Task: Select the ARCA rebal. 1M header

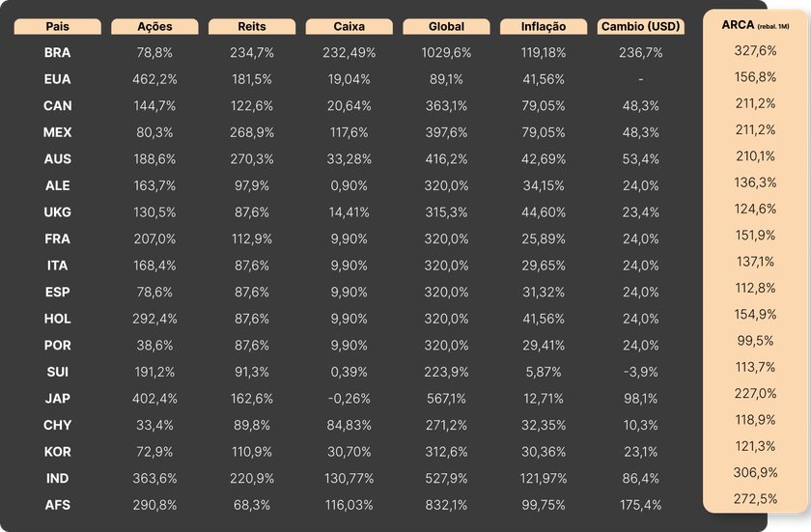Action: (755, 23)
